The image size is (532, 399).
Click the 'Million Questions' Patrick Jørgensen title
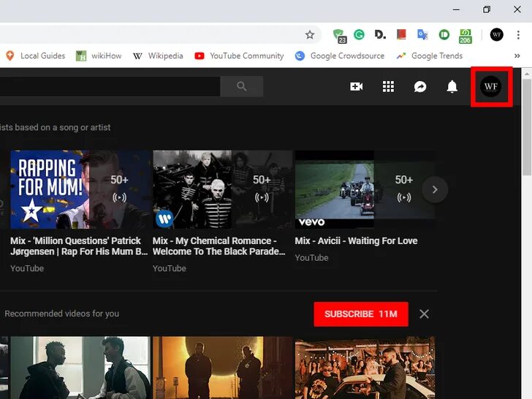(x=79, y=246)
